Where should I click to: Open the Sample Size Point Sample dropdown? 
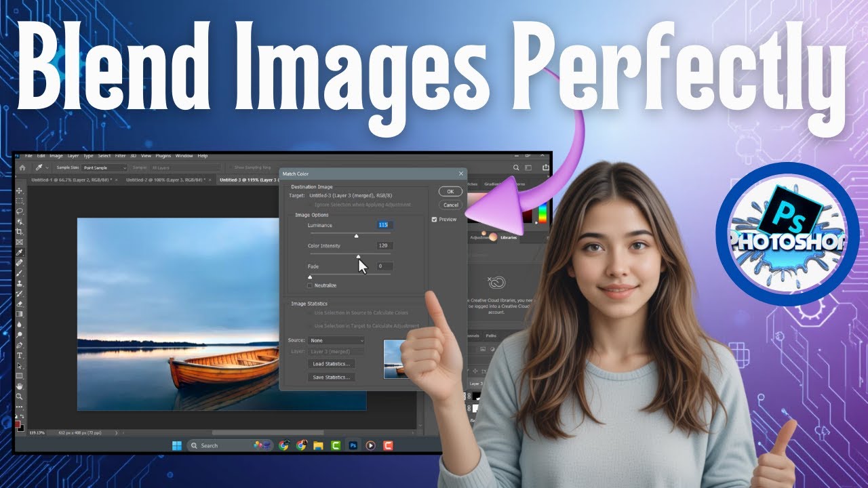104,167
